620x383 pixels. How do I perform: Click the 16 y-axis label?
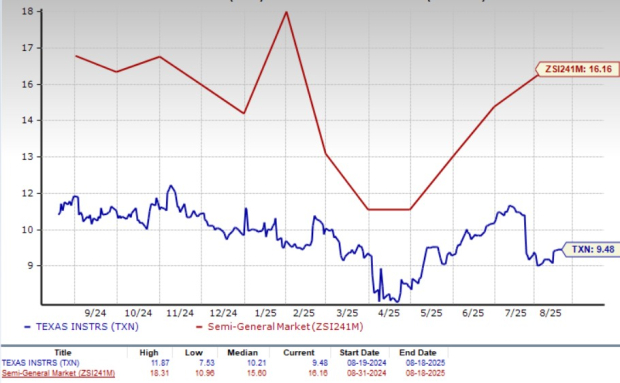click(x=27, y=85)
